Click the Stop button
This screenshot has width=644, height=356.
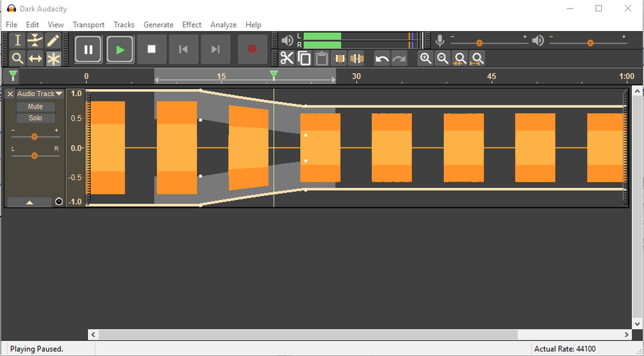click(x=151, y=49)
